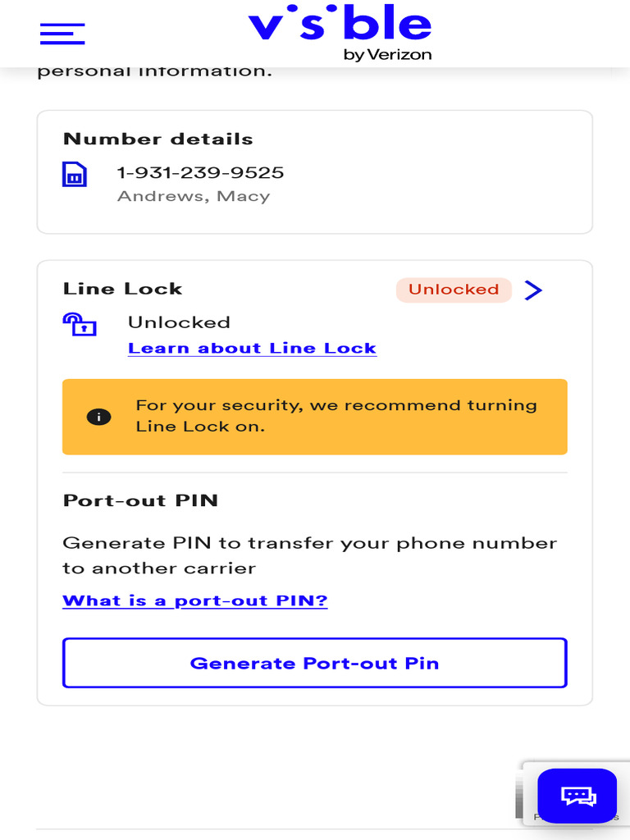Click the info icon in yellow banner

tap(98, 417)
